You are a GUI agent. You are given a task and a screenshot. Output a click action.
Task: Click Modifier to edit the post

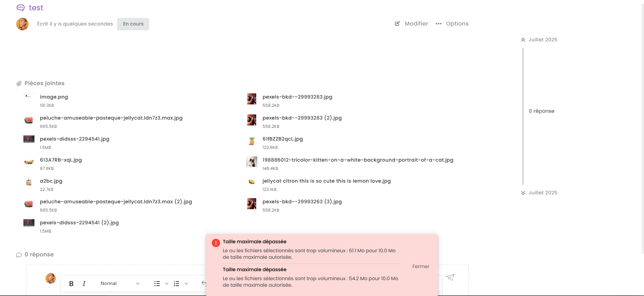tap(412, 24)
